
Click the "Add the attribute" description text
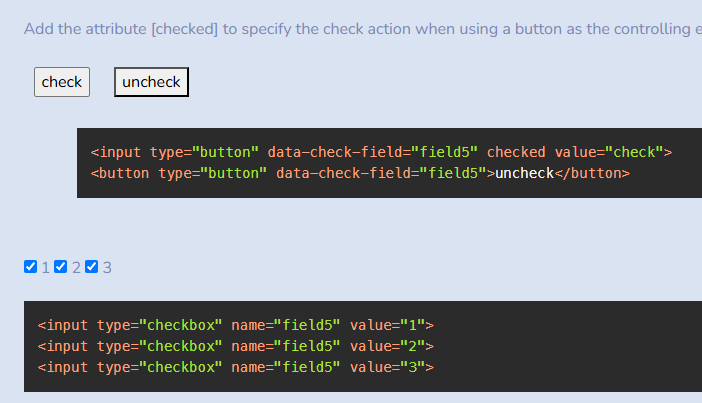click(x=85, y=29)
